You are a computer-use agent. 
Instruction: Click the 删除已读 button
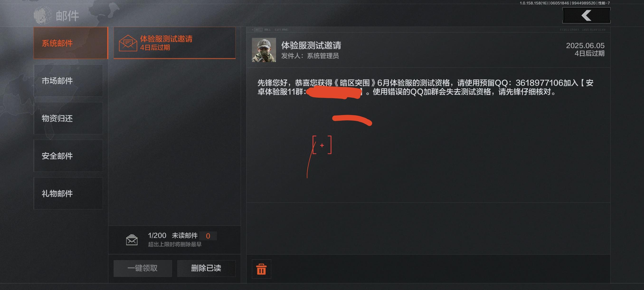coord(206,268)
